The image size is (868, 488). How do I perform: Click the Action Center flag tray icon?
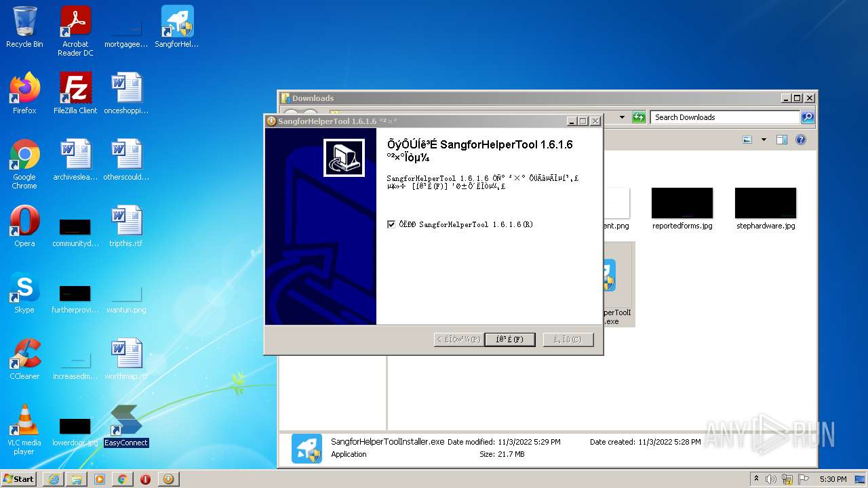point(803,479)
